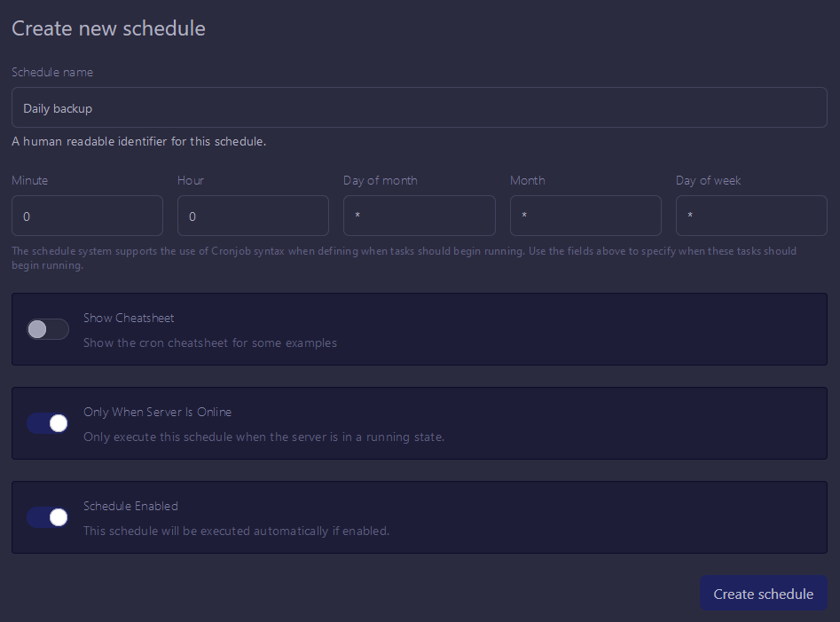
Task: Click the 'Minute' label above the field
Action: (30, 180)
